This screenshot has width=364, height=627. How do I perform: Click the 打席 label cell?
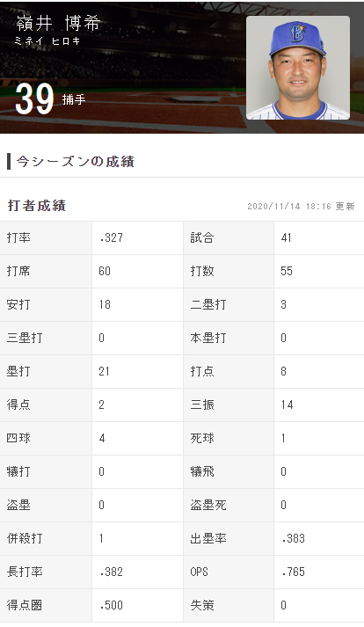click(x=46, y=271)
